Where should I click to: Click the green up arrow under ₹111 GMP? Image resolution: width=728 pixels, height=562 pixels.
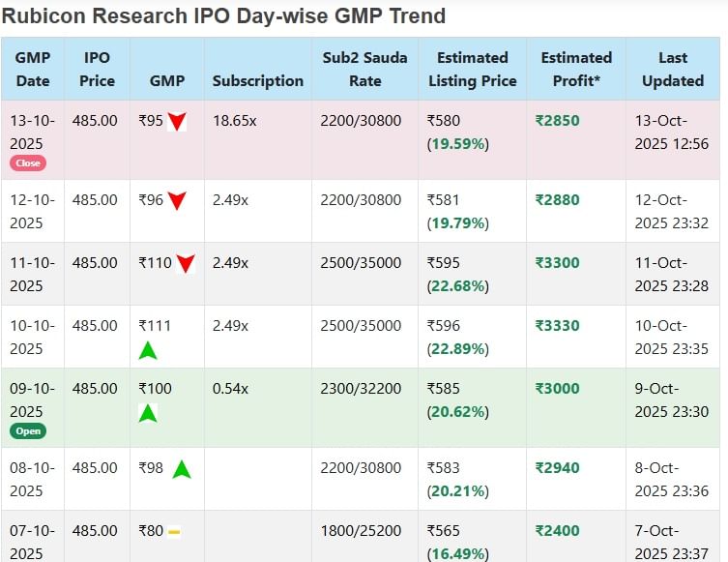click(x=148, y=350)
